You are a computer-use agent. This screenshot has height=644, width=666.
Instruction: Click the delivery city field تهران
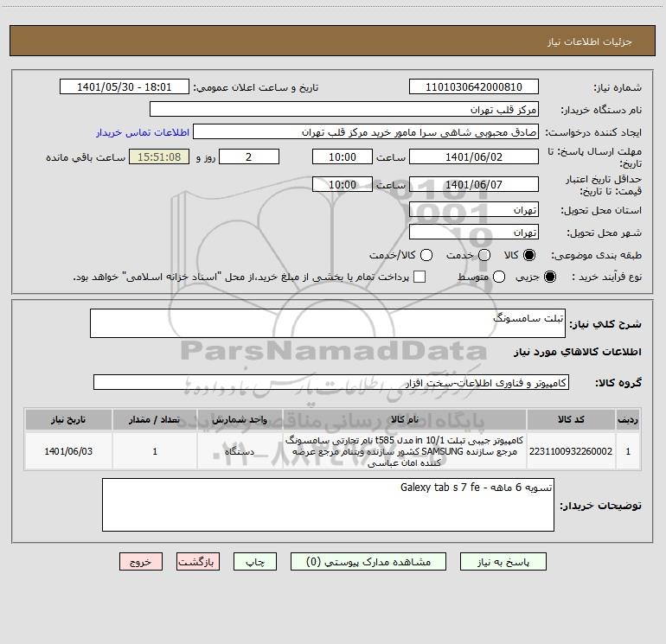coord(474,232)
